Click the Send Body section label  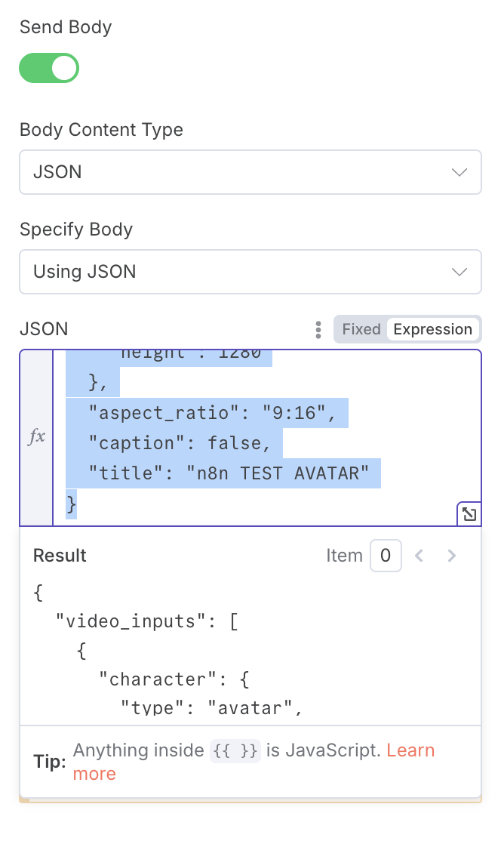tap(65, 27)
